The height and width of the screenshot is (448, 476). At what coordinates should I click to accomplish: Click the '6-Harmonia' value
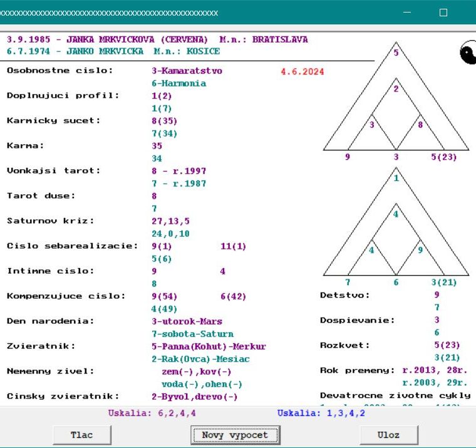tap(179, 83)
